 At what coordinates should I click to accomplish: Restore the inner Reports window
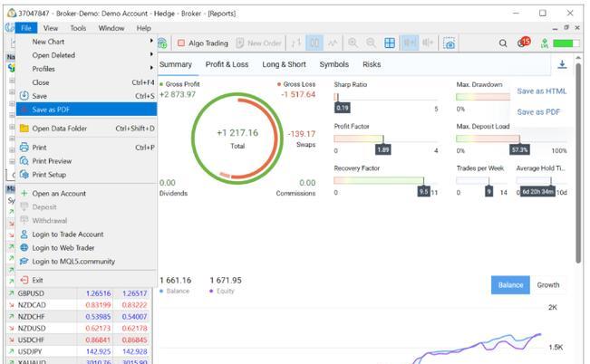pos(566,27)
